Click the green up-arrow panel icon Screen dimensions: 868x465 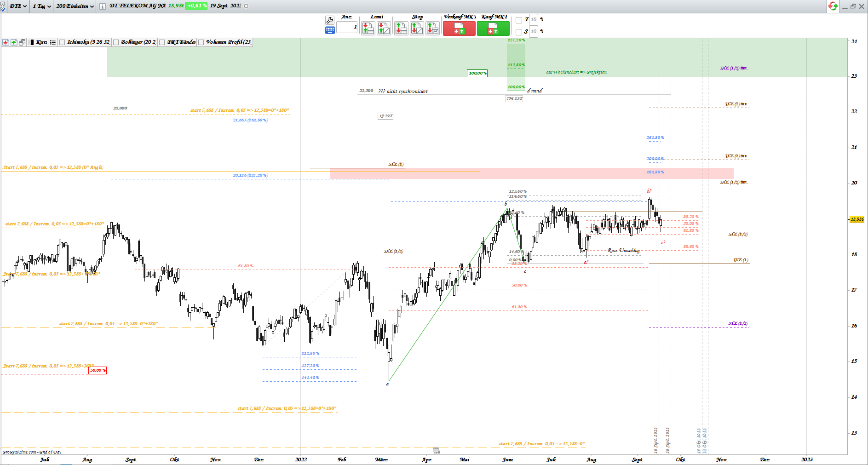pos(14,42)
